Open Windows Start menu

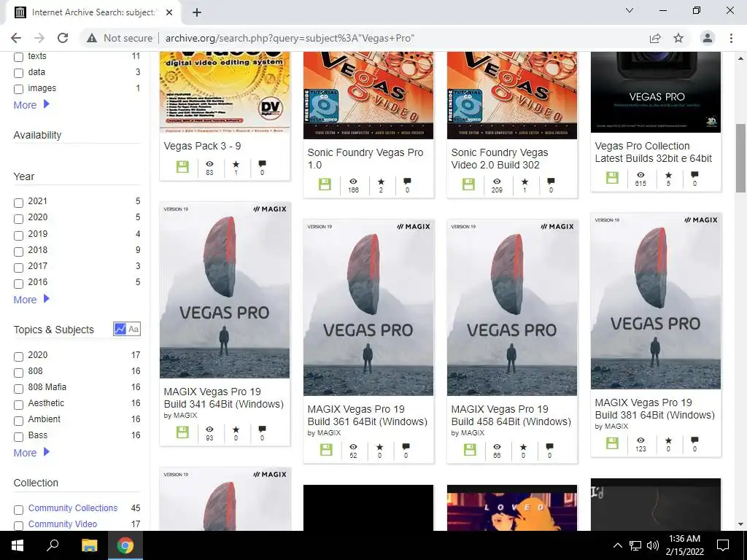[18, 545]
